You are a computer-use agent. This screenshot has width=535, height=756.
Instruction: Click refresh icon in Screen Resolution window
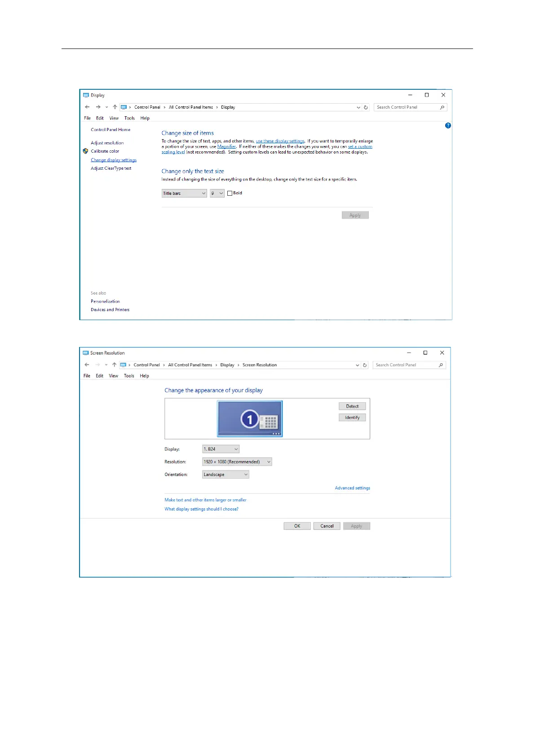pos(365,365)
